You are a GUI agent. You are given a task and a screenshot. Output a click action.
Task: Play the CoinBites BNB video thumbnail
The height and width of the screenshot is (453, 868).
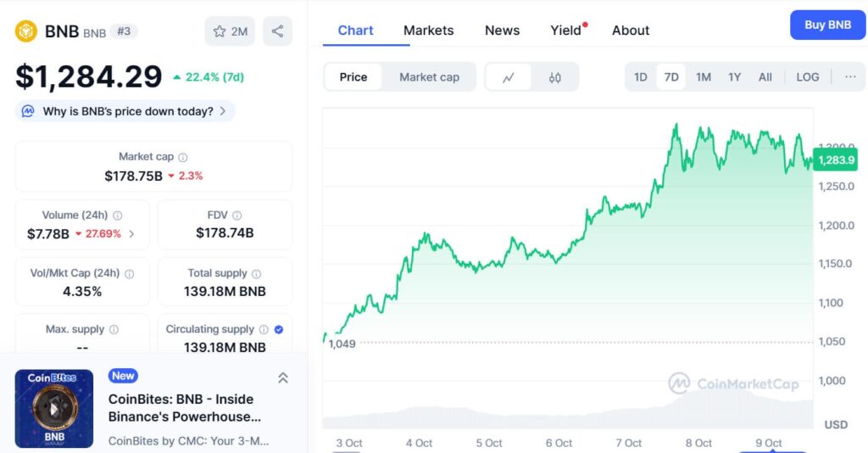point(53,408)
